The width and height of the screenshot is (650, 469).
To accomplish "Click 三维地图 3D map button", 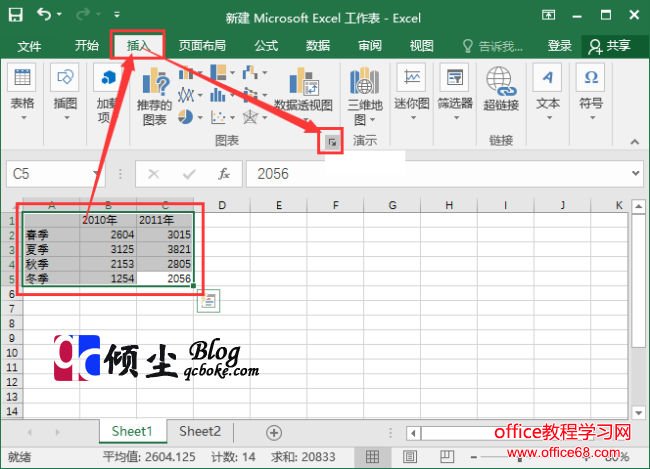I will click(x=364, y=96).
